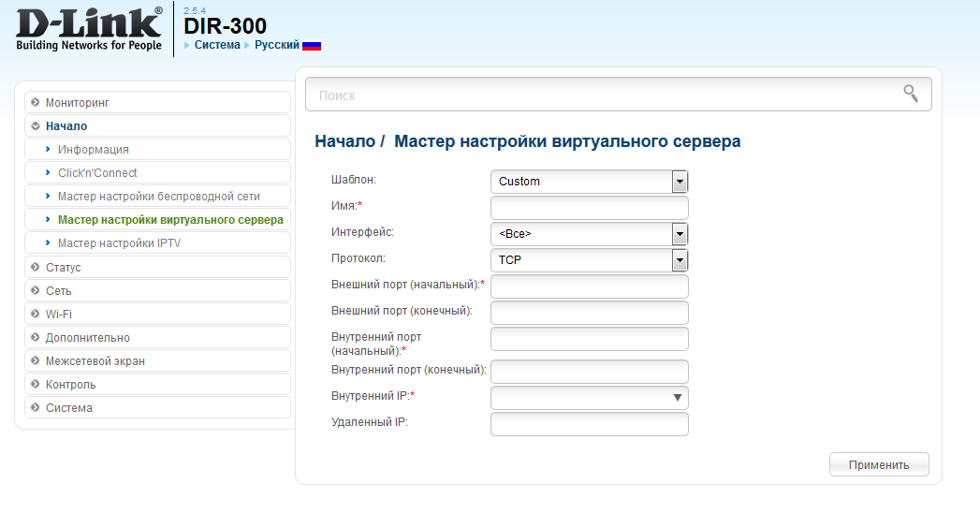Focus the Внешний порт (начальный) field
The image size is (980, 528).
coord(590,286)
